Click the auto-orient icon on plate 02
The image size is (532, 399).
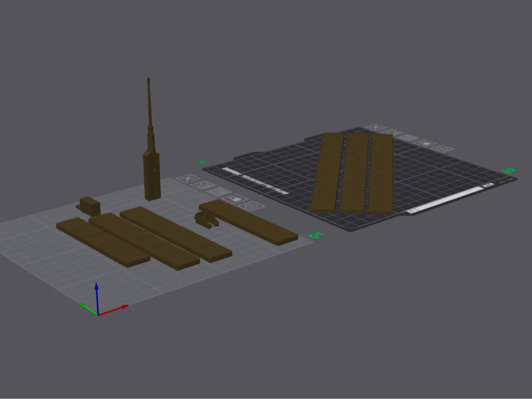392,133
